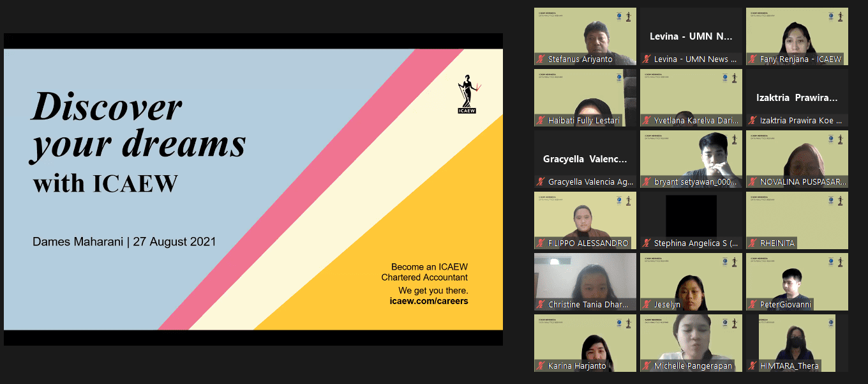
Task: Click the ICAEW logo on the slide
Action: pyautogui.click(x=468, y=94)
